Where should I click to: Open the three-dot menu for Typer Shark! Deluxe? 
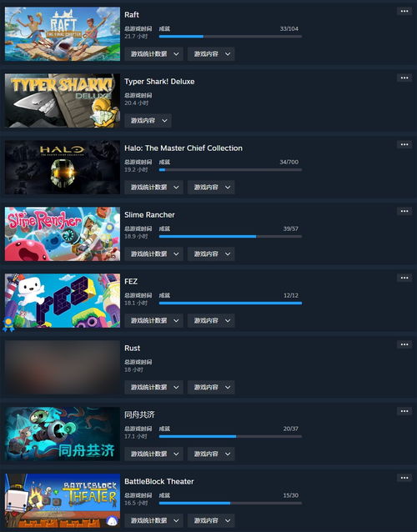(x=404, y=78)
